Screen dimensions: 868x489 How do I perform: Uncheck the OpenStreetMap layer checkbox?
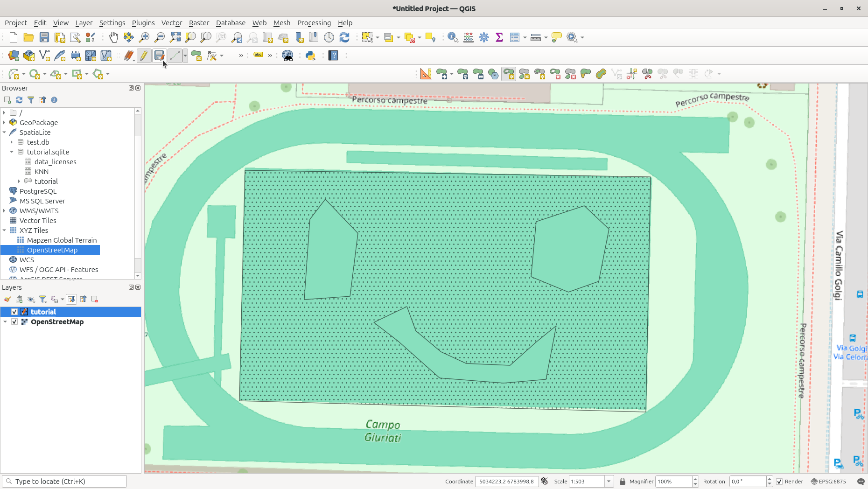[14, 322]
